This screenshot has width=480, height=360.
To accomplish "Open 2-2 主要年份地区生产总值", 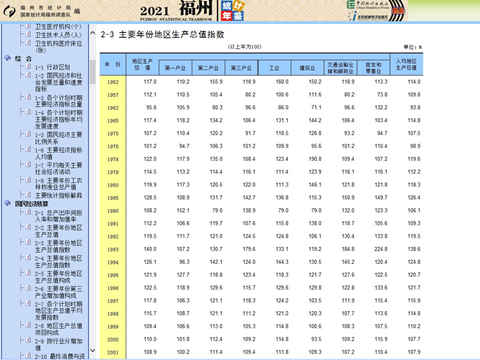I will (x=59, y=231).
